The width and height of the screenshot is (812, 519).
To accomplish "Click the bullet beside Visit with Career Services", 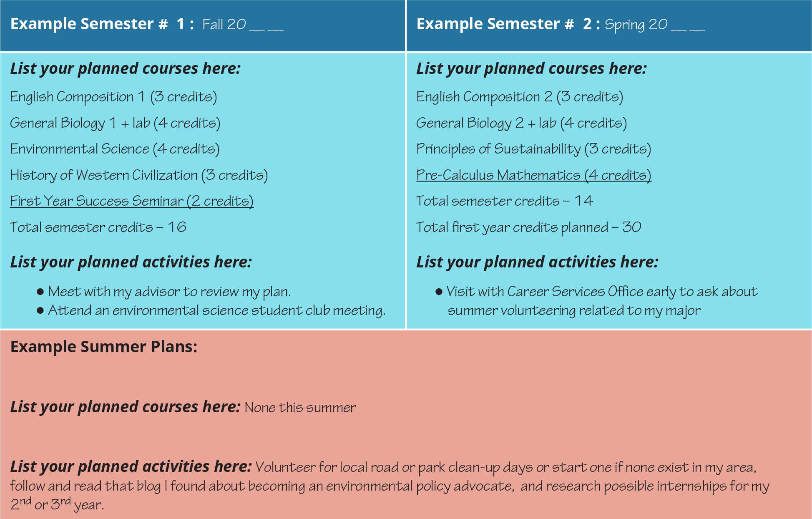I will click(439, 292).
